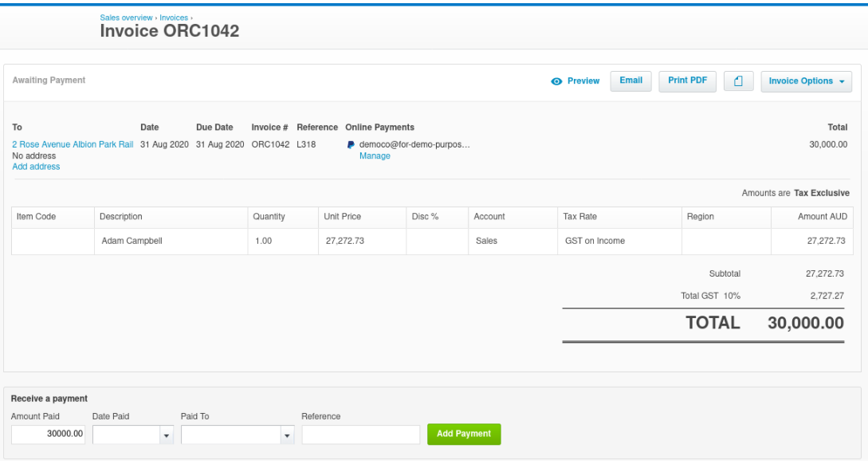This screenshot has height=464, width=868.
Task: Click the Print PDF button
Action: coord(688,81)
